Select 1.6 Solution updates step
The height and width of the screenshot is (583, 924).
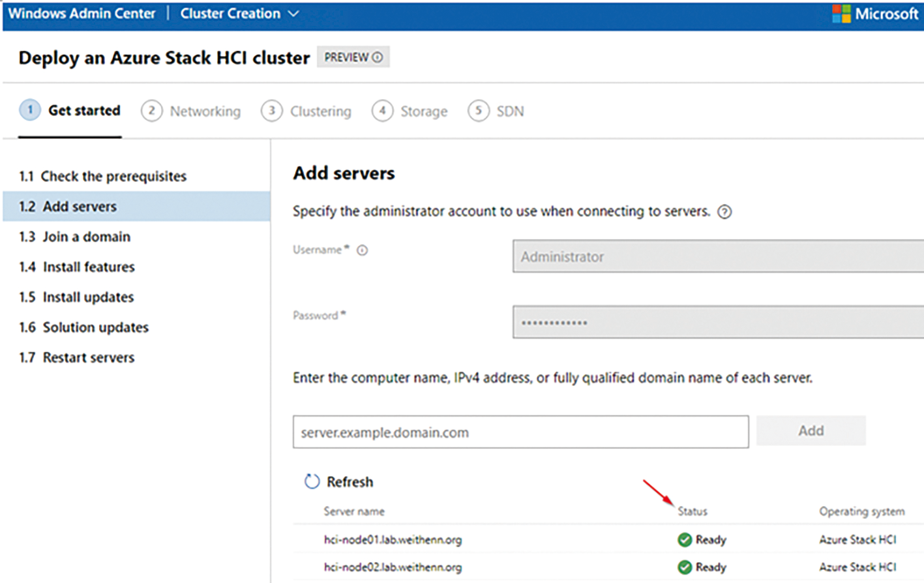click(x=136, y=327)
